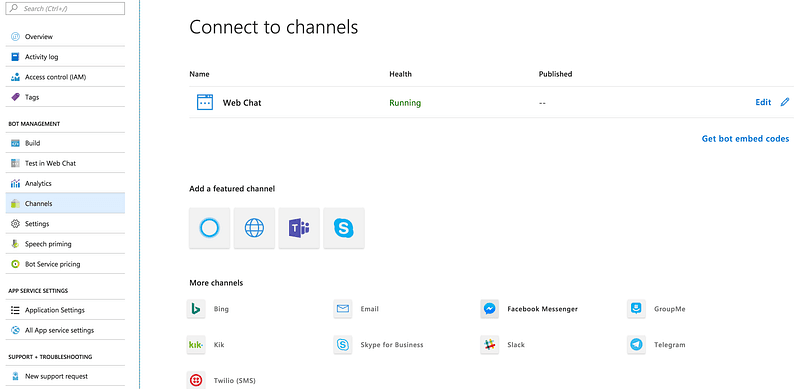The height and width of the screenshot is (389, 800).
Task: Open Activity log menu item
Action: click(65, 57)
